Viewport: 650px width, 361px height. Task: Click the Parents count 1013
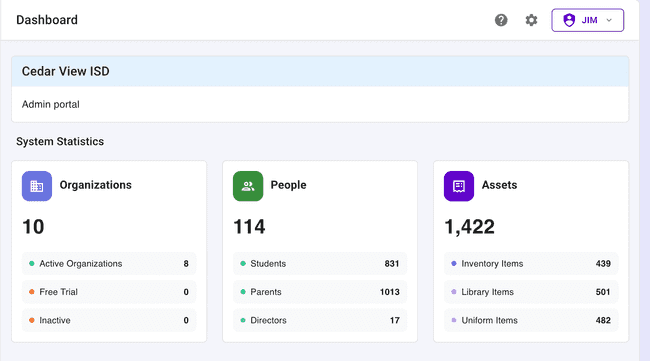(x=390, y=292)
